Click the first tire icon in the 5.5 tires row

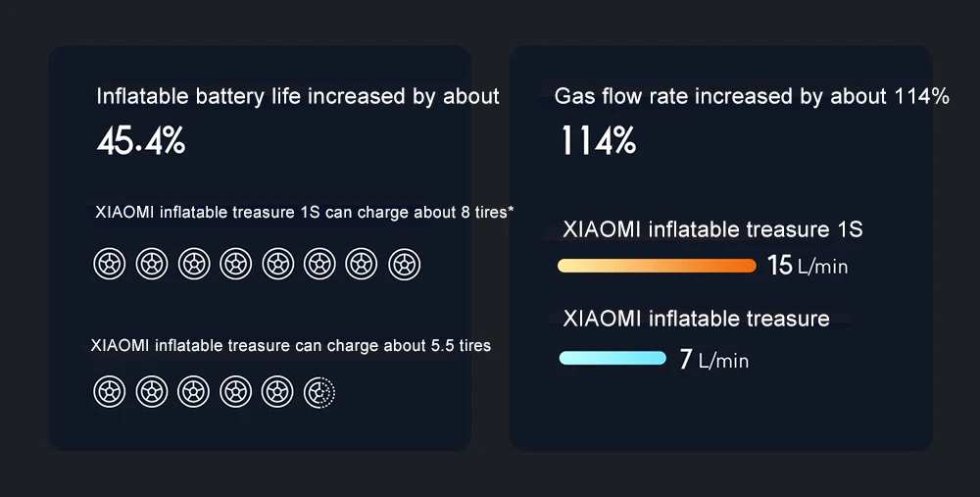point(110,392)
